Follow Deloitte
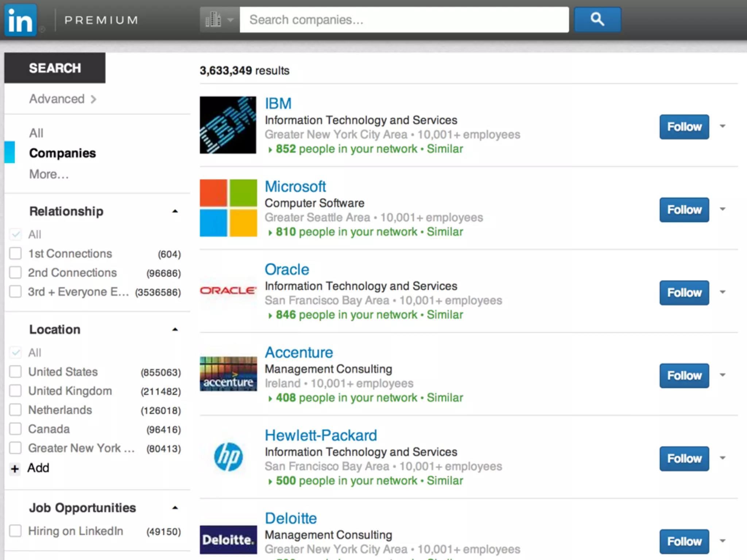 (x=684, y=541)
